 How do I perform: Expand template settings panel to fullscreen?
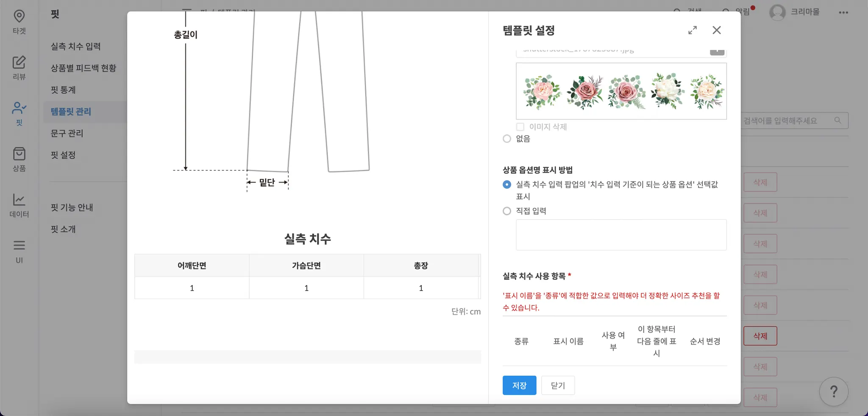pyautogui.click(x=693, y=30)
